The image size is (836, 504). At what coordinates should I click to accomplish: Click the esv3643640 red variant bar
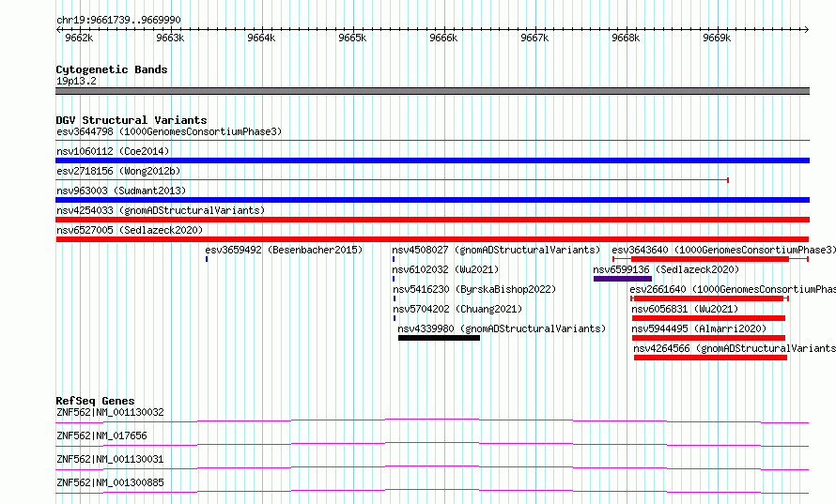[x=710, y=259]
